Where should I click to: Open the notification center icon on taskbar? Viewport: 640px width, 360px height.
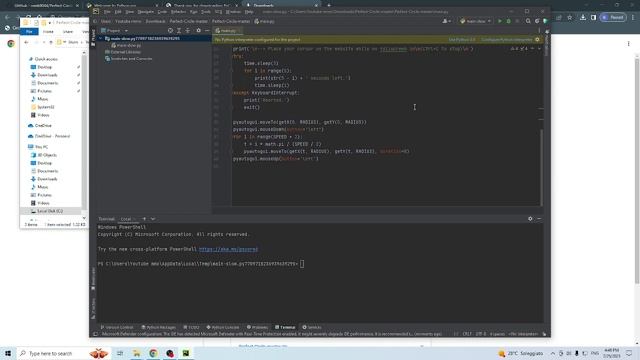[x=629, y=353]
